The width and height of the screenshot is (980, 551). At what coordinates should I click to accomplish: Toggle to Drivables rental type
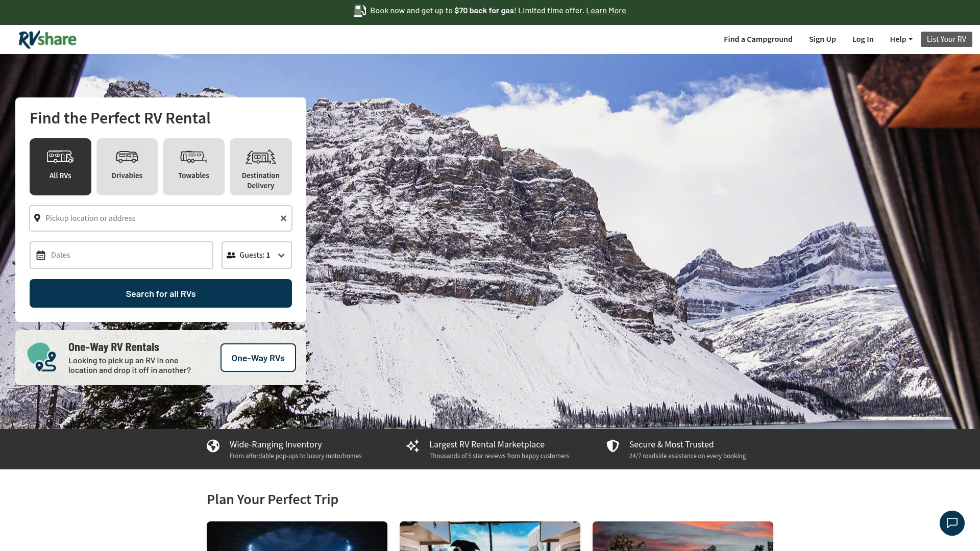click(127, 166)
